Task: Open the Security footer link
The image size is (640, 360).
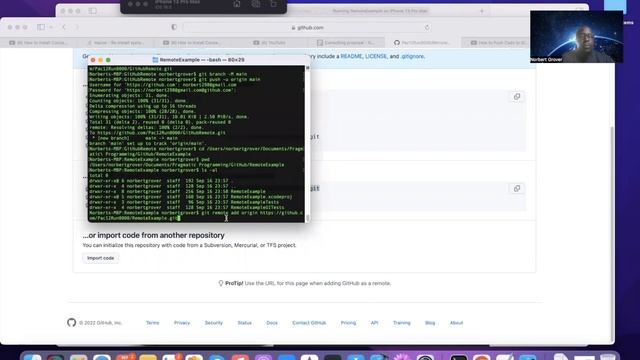Action: coord(214,323)
